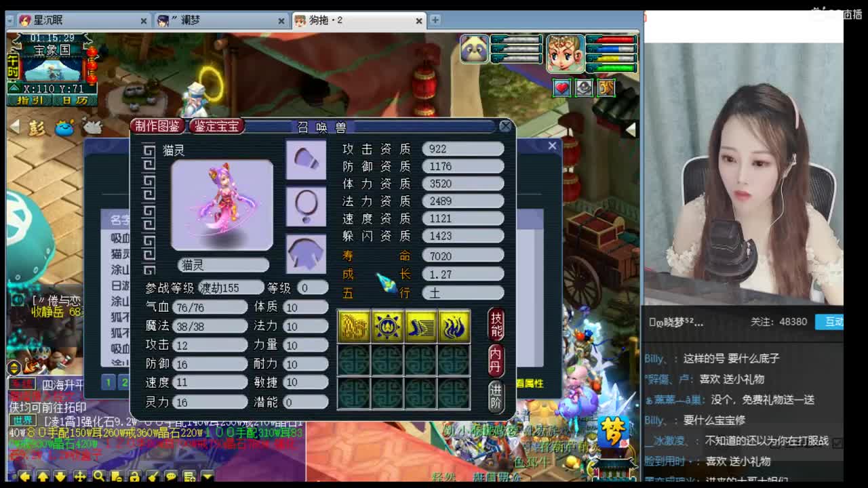The height and width of the screenshot is (488, 868).
Task: Click the 彭 character icon
Action: (x=36, y=127)
